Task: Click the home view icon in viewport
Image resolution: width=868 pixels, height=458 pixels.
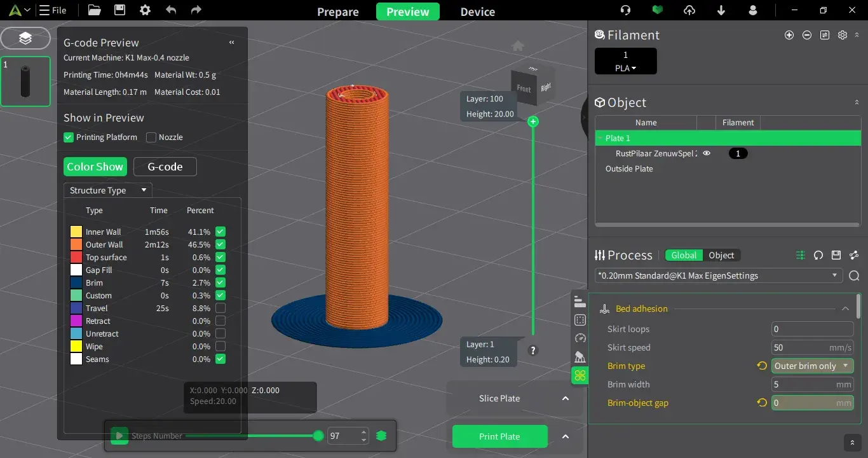Action: pos(518,46)
